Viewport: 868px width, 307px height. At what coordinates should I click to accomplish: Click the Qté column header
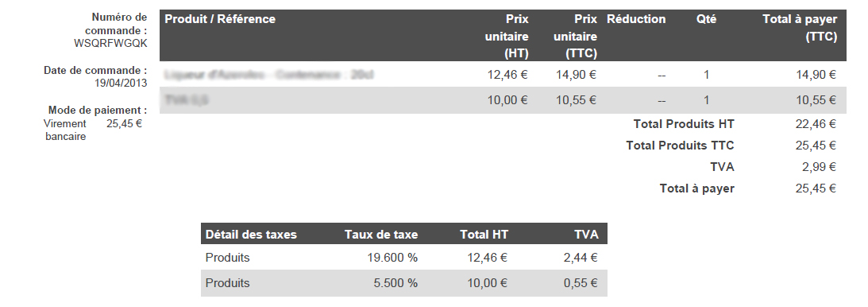[x=706, y=19]
